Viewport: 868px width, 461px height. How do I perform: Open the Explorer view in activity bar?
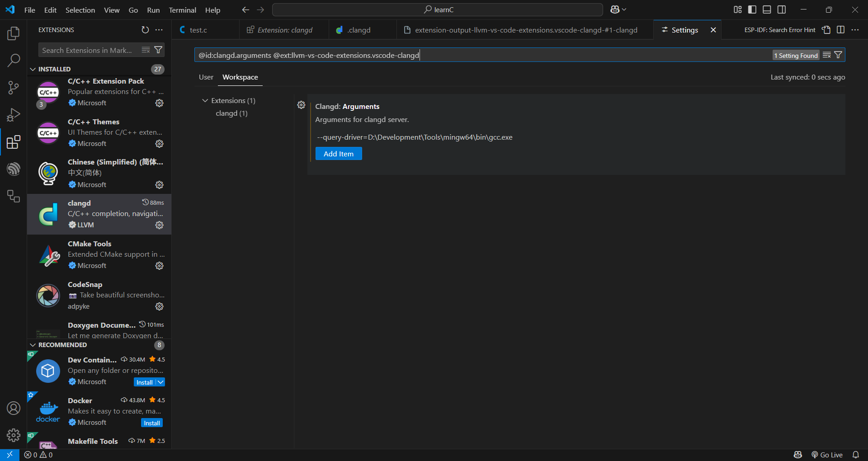[14, 33]
